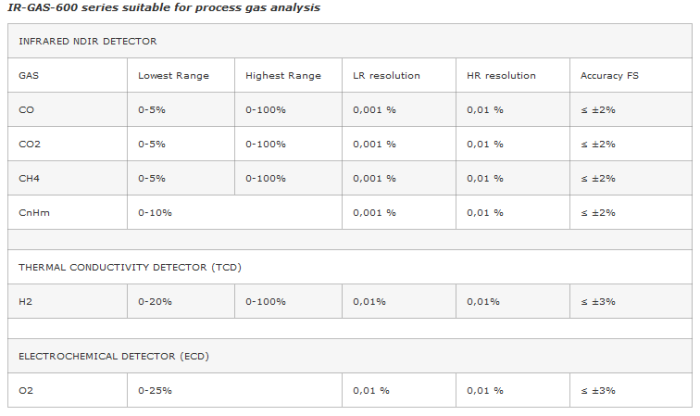Viewport: 700px width, 416px height.
Task: Click the IR-GAS-600 series title text
Action: pos(166,8)
